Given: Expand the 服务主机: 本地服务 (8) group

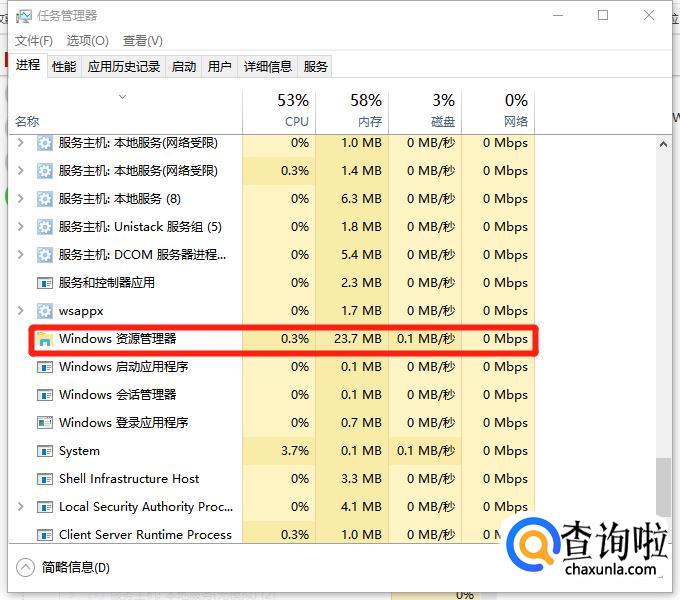Looking at the screenshot, I should point(20,199).
